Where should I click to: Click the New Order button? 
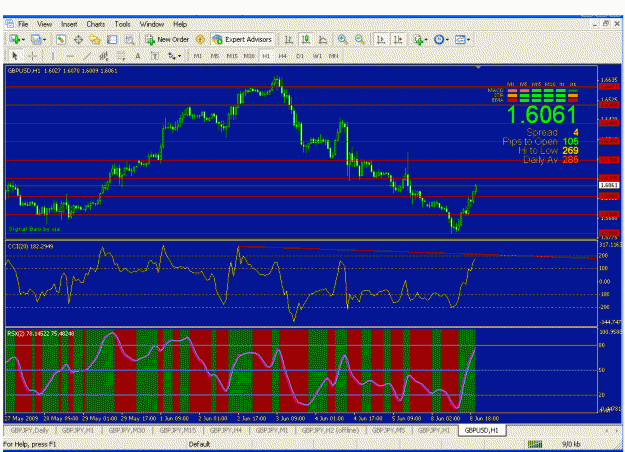pyautogui.click(x=167, y=39)
